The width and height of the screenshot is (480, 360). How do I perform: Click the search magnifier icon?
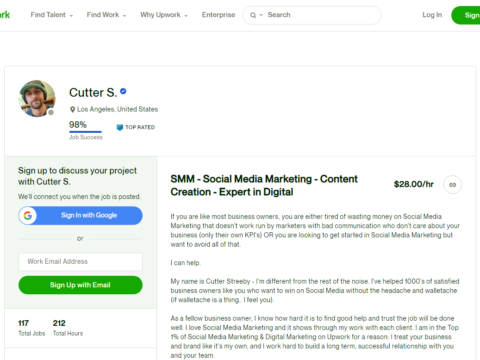253,15
